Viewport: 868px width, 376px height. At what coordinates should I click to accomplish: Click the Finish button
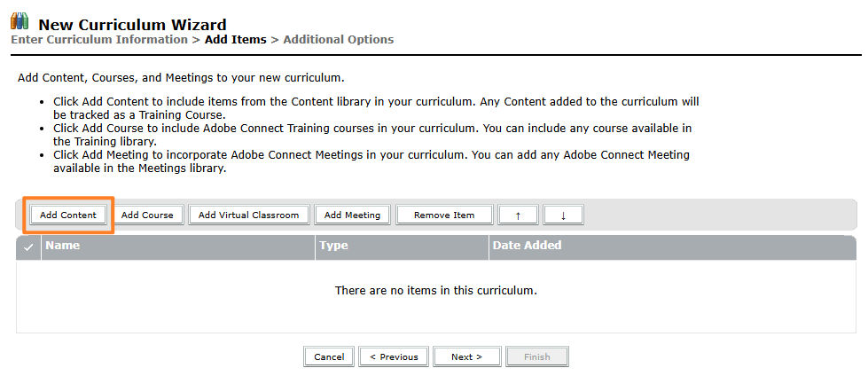(536, 356)
